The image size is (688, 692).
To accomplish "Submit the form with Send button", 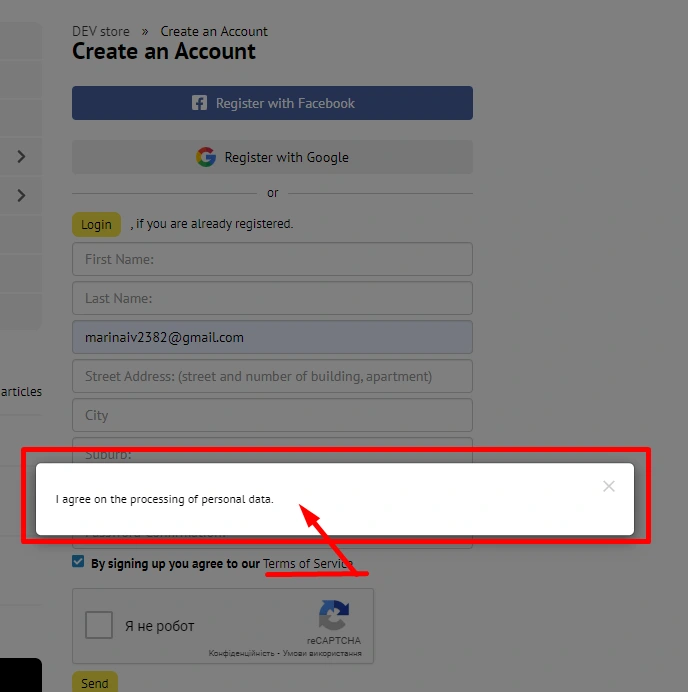I will 95,683.
